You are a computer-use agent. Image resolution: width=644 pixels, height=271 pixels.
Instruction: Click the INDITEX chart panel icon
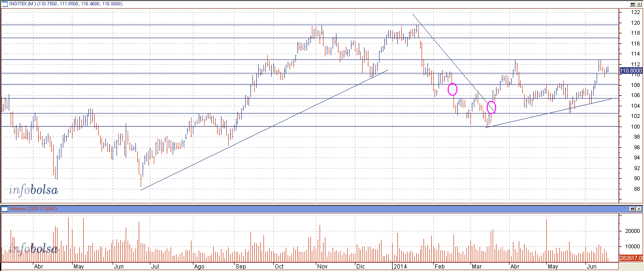pos(4,4)
